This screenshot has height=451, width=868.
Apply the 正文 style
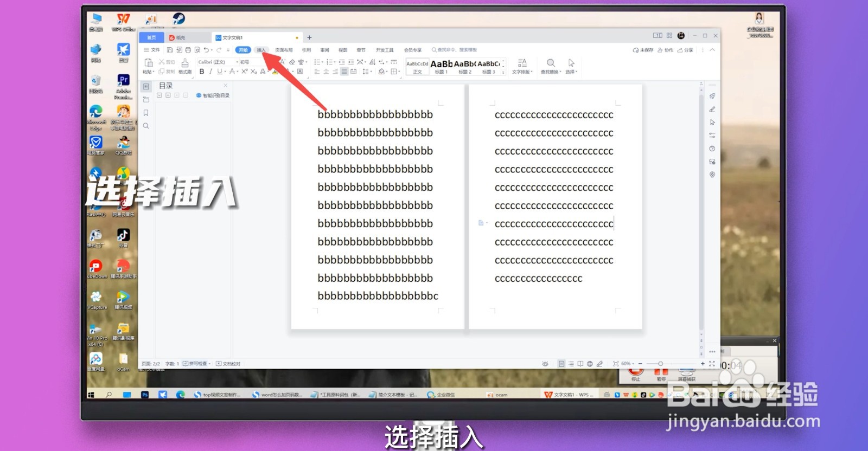(x=417, y=67)
